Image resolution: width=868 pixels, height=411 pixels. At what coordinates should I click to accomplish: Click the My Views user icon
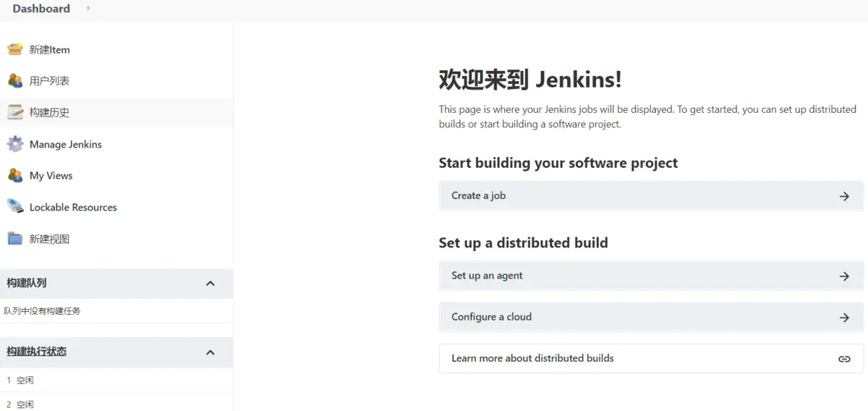[15, 175]
